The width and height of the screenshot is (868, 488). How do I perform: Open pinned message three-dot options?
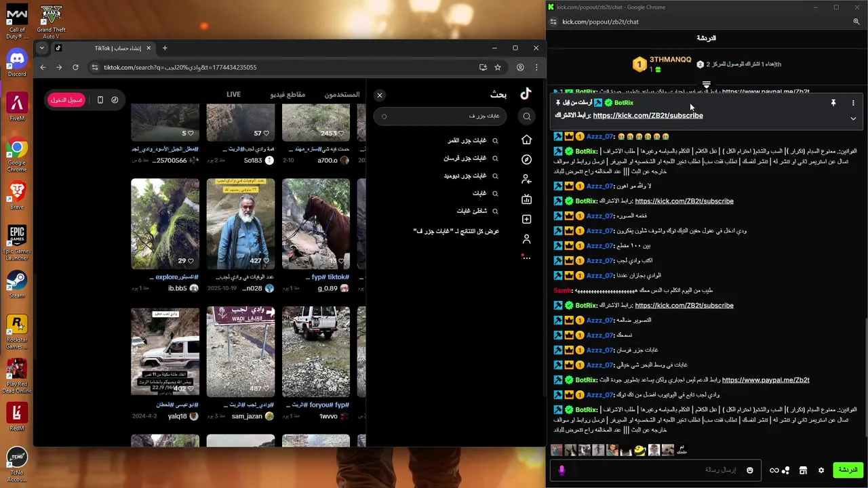853,103
